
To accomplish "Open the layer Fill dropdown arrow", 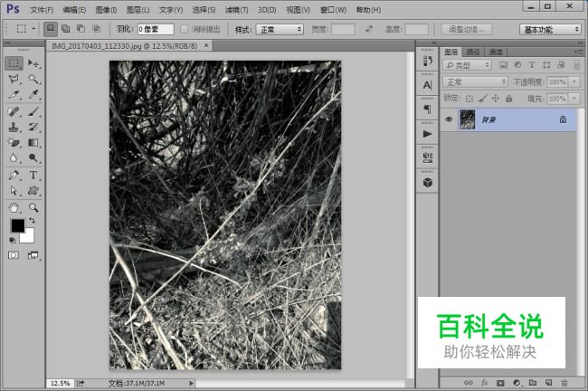I will pyautogui.click(x=574, y=99).
